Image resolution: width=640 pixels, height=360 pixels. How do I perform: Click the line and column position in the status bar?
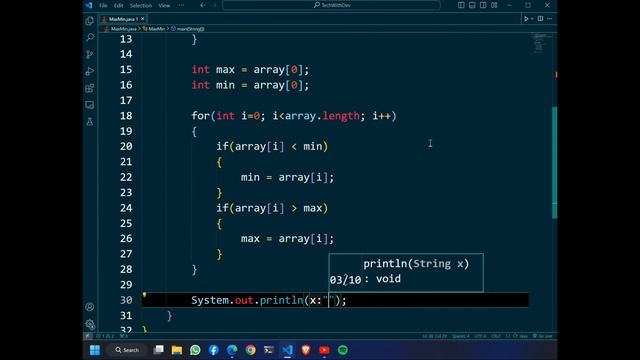[x=434, y=336]
